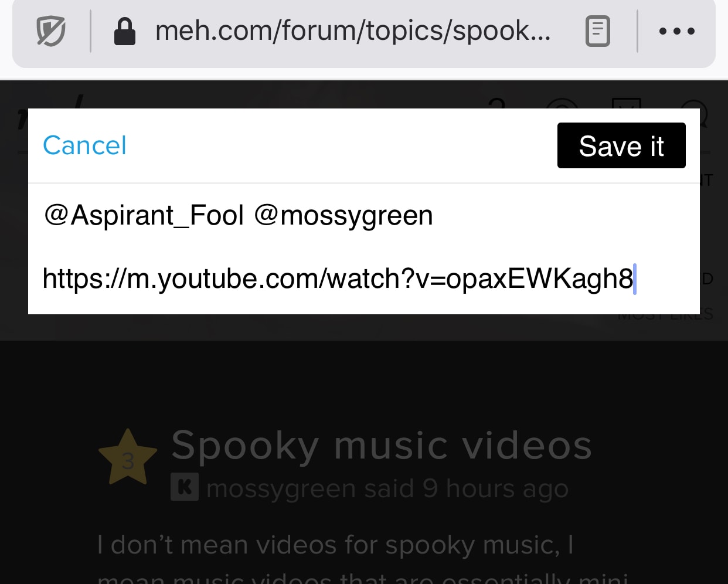Cancel editing the comment
This screenshot has height=584, width=728.
coord(84,145)
